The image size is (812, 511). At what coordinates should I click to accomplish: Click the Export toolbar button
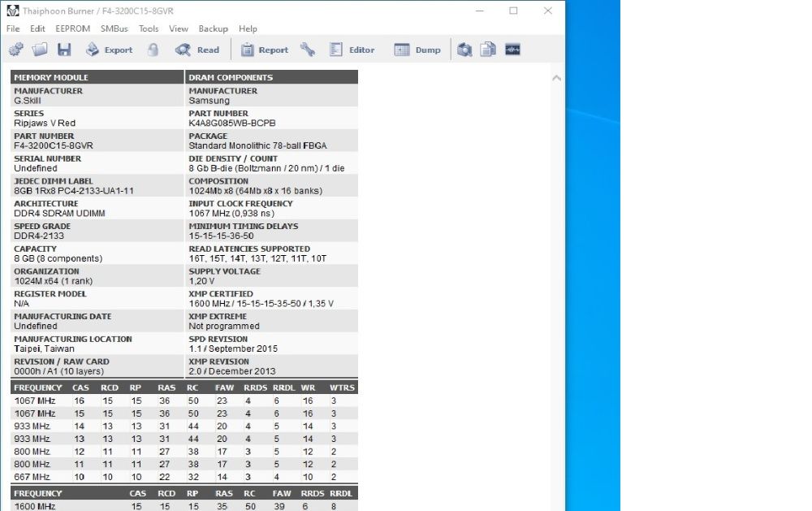(x=110, y=50)
